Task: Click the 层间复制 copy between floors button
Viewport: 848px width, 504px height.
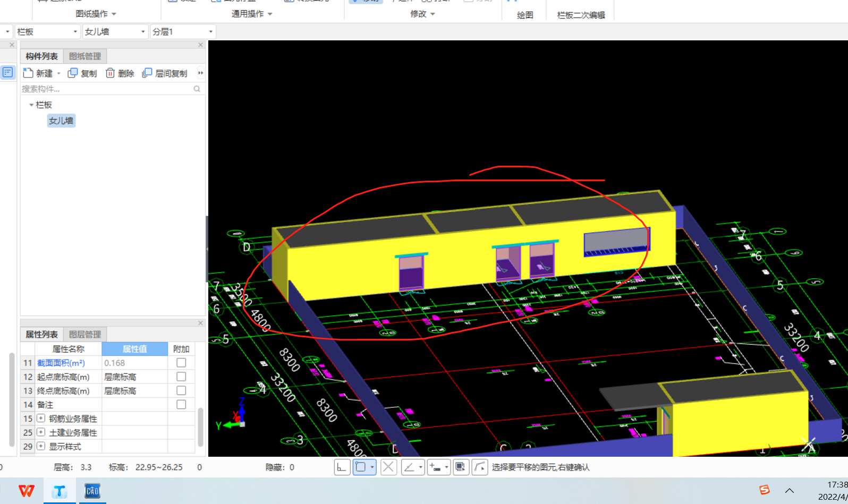Action: [165, 73]
